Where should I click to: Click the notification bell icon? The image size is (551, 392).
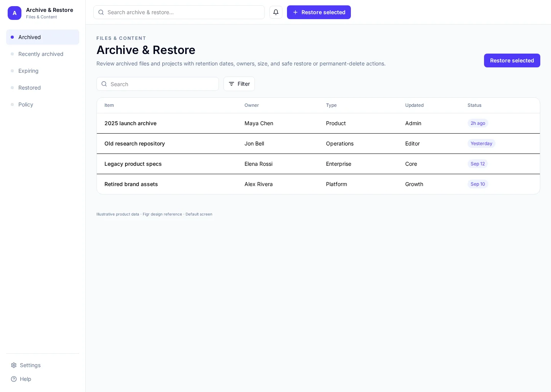[x=276, y=12]
